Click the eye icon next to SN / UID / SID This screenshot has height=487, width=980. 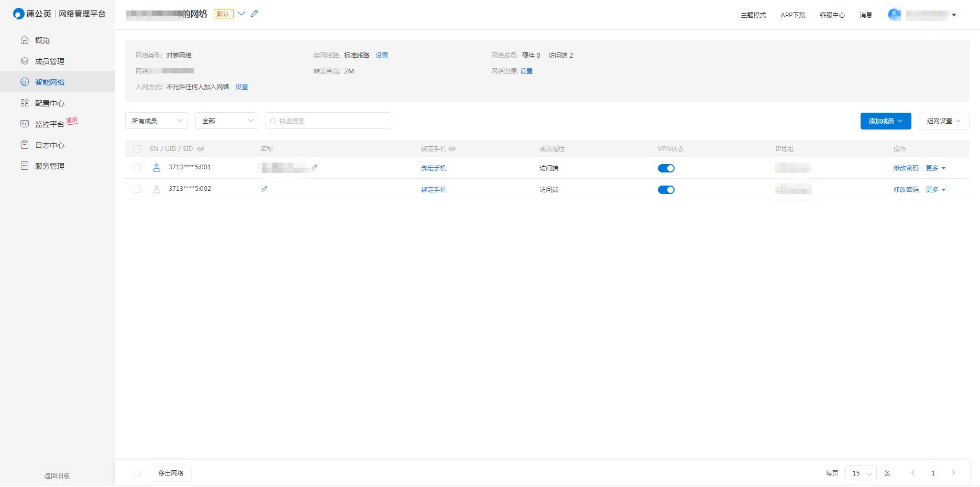[201, 149]
